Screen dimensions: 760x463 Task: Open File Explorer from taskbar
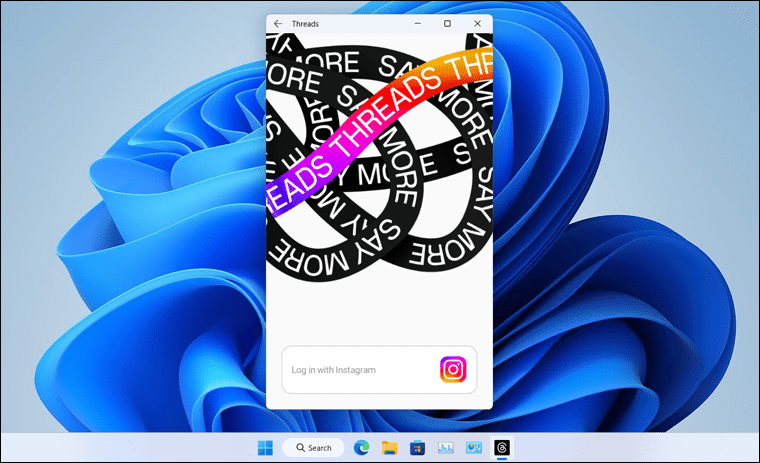point(389,448)
